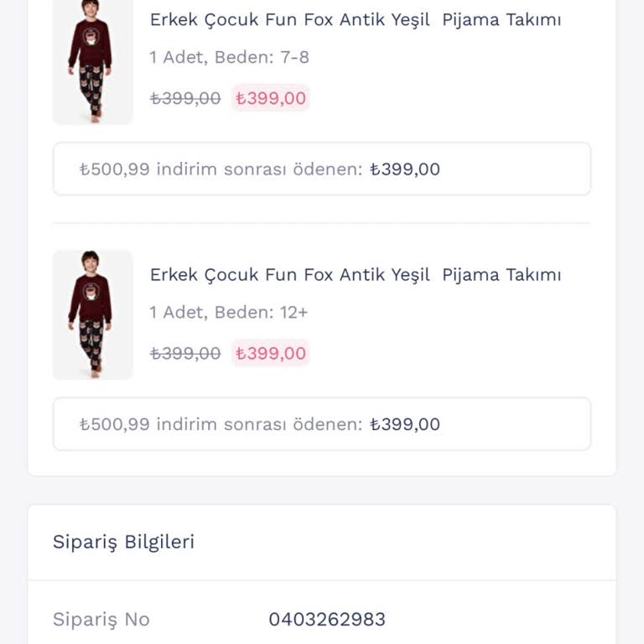Click the pink price badge for size 7-8
Image resolution: width=644 pixels, height=644 pixels.
coord(271,98)
